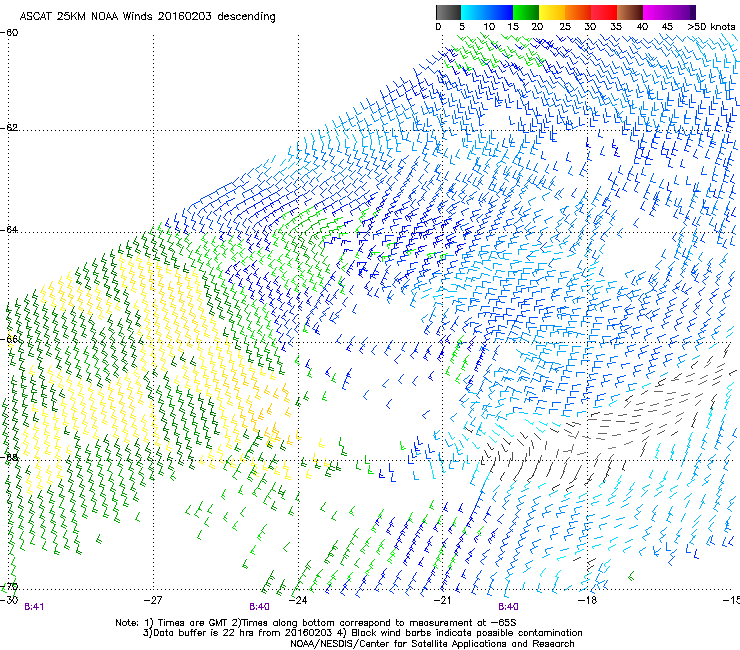Screen dimensions: 740x650
Task: Click the purple '8:41' time stamp
Action: (x=34, y=607)
